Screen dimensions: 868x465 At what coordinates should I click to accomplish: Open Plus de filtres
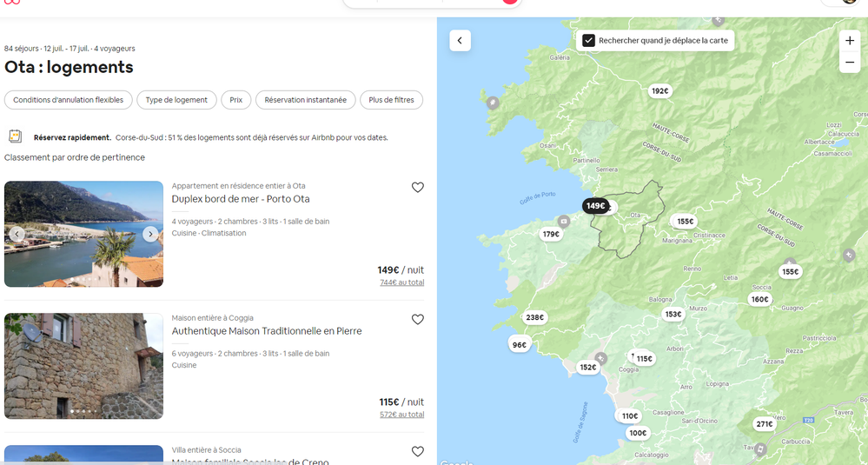391,100
